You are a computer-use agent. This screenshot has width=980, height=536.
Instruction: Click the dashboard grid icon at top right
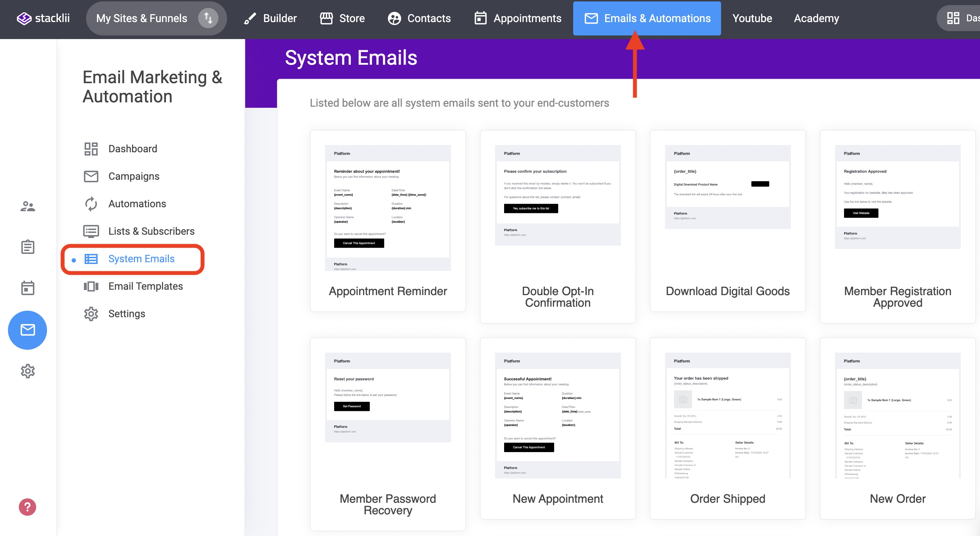click(x=953, y=18)
